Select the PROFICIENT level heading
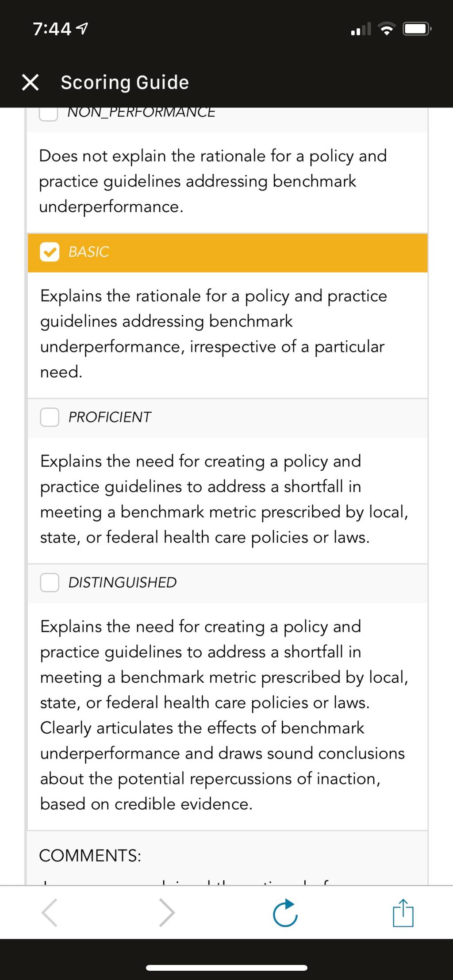 point(110,417)
